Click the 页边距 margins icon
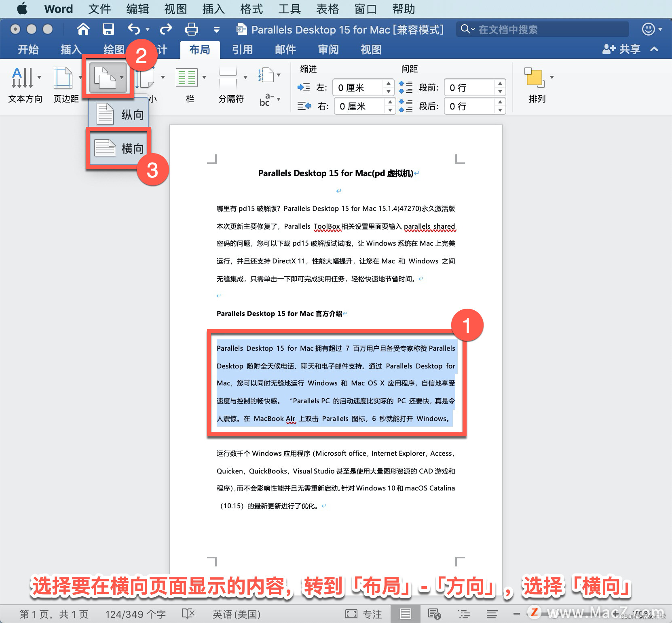672x623 pixels. (x=63, y=78)
